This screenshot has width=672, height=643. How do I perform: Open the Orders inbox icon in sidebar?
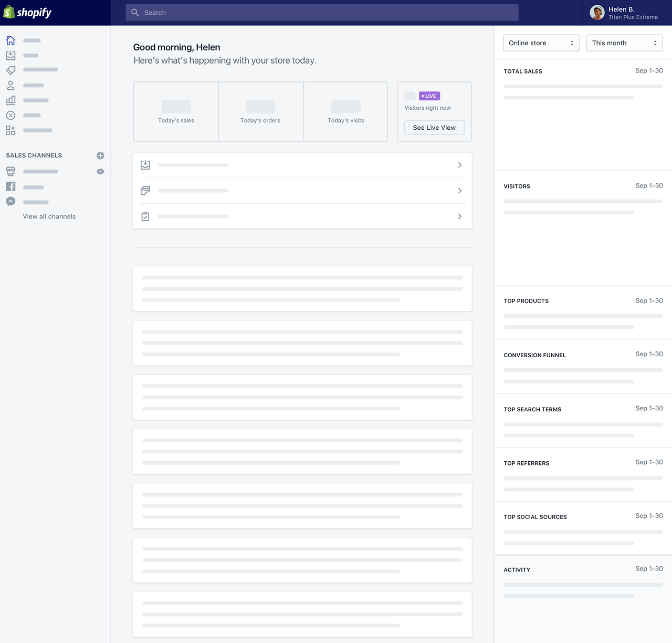click(10, 55)
